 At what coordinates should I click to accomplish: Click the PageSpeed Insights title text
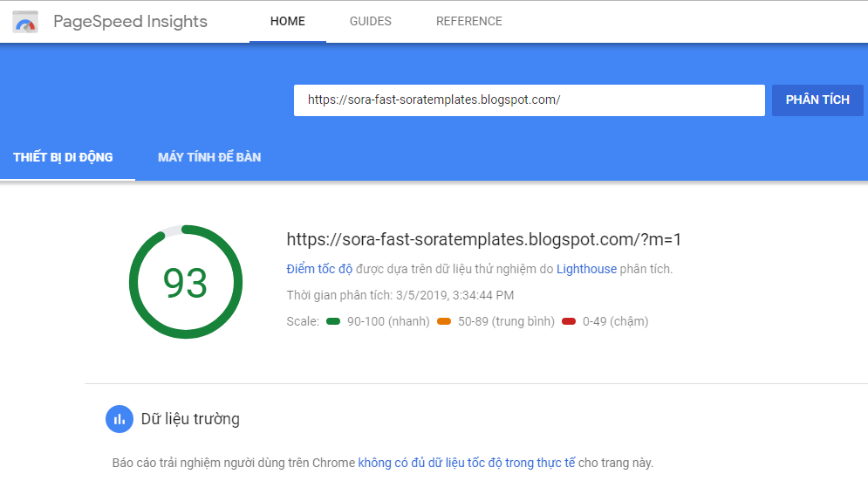[130, 21]
